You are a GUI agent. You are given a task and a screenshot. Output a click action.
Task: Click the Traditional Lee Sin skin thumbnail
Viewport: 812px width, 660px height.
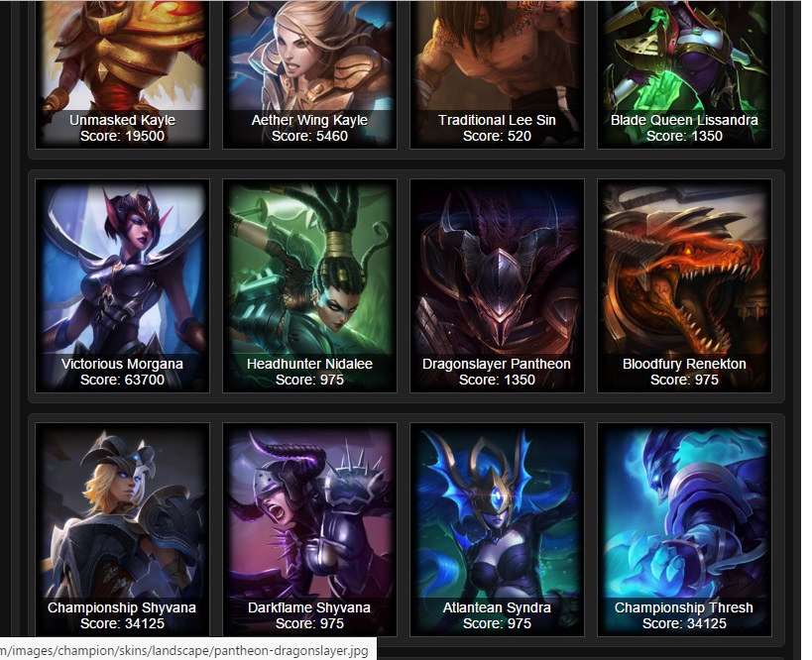tap(497, 74)
